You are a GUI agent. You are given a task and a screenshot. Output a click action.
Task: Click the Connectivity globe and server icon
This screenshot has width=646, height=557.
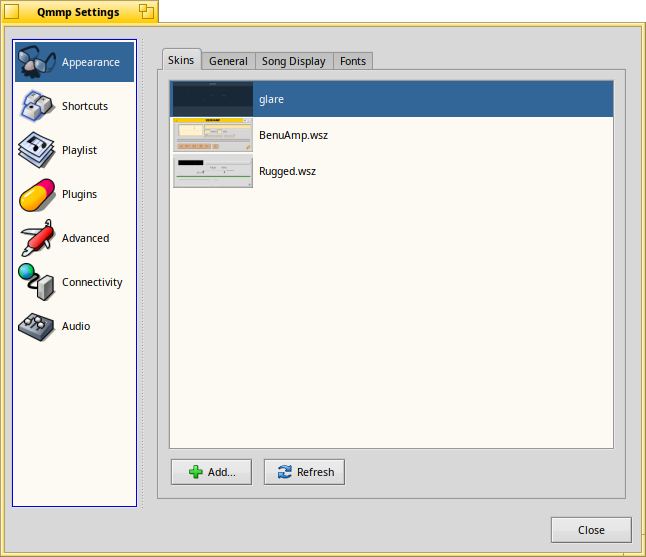36,282
